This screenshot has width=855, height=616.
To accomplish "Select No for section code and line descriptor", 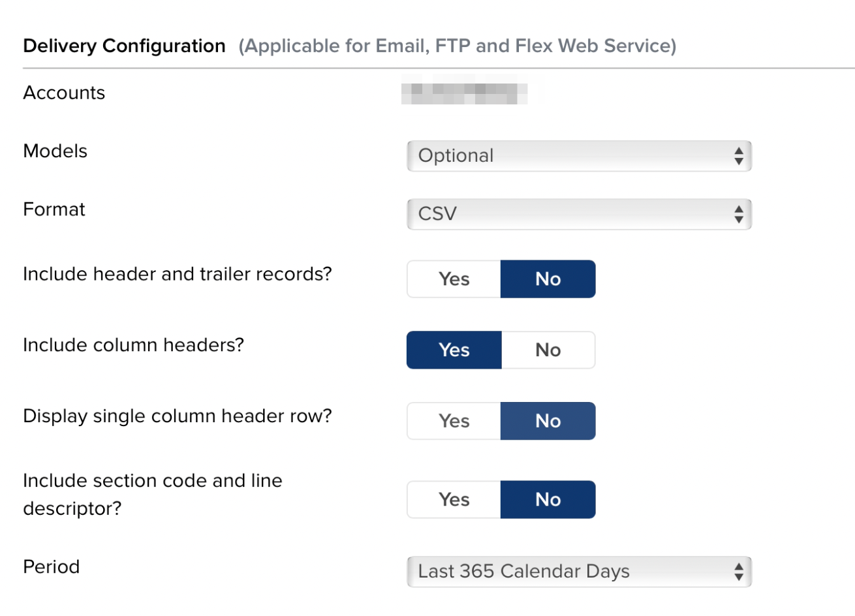I will [x=548, y=499].
